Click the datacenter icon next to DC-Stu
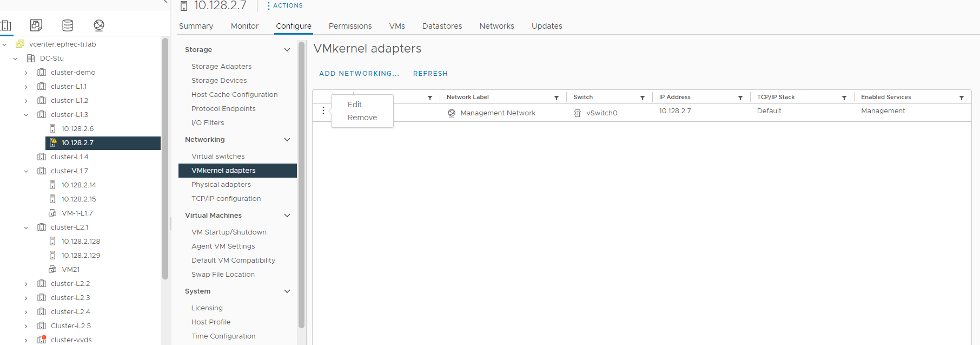This screenshot has width=980, height=345. [x=31, y=58]
